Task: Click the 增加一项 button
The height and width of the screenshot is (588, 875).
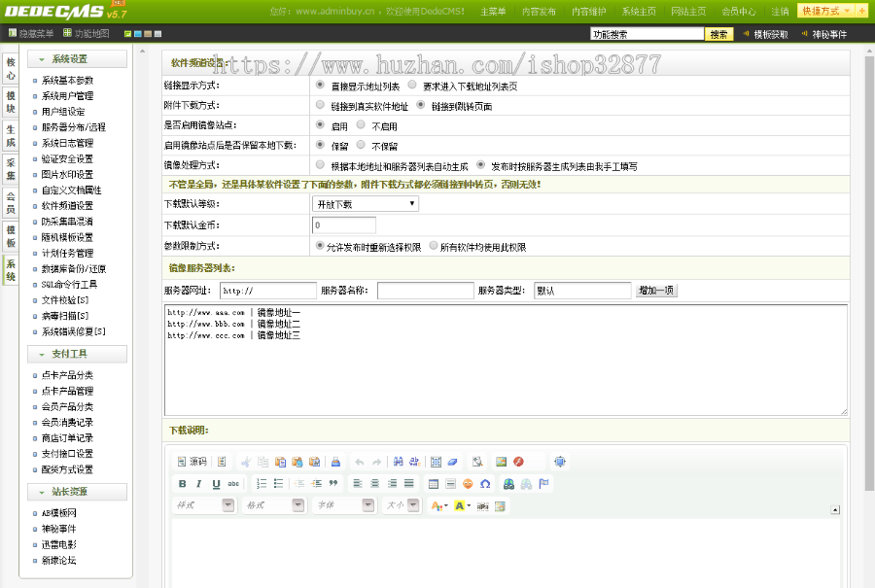Action: coord(656,290)
